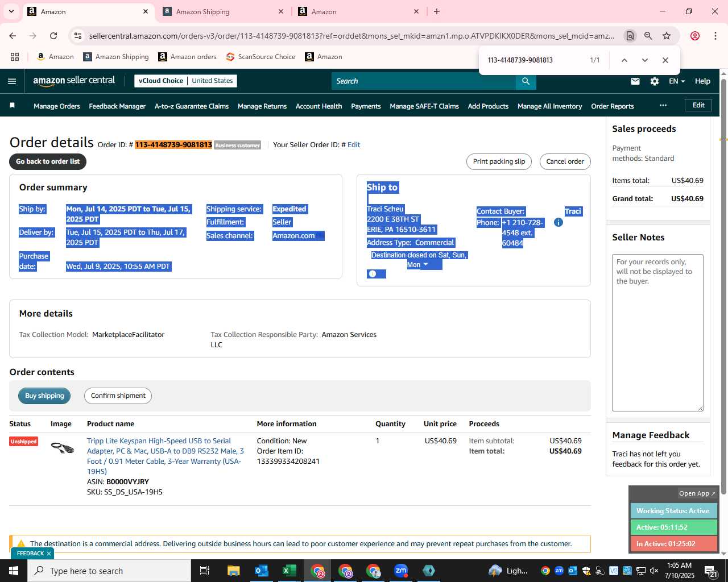
Task: Switch to the third Amazon browser tab
Action: 358,11
